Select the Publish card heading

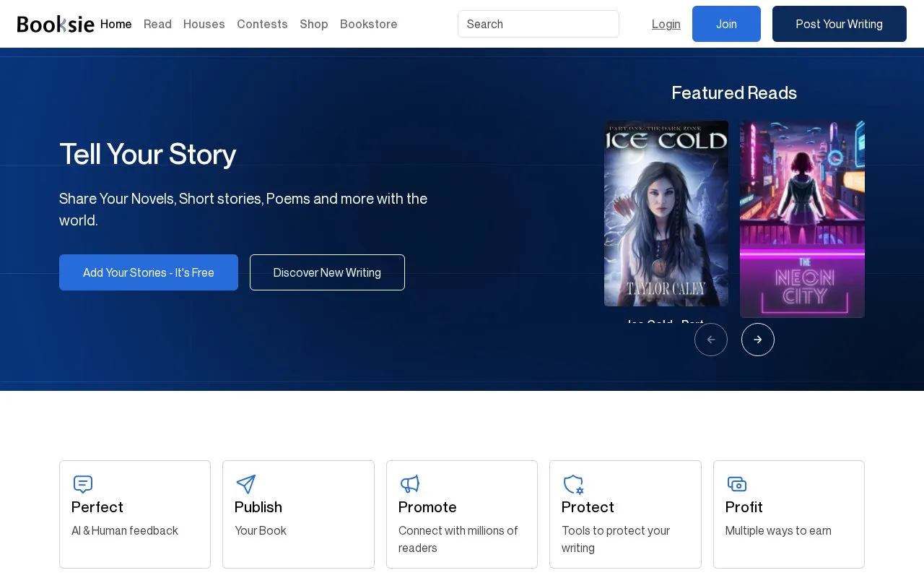pyautogui.click(x=258, y=507)
